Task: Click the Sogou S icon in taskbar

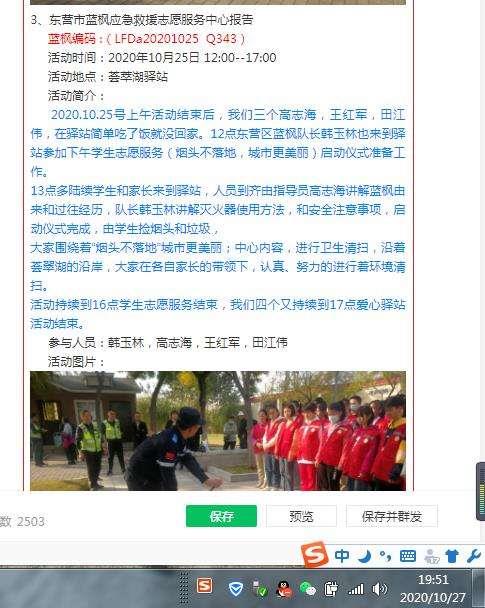Action: [204, 586]
